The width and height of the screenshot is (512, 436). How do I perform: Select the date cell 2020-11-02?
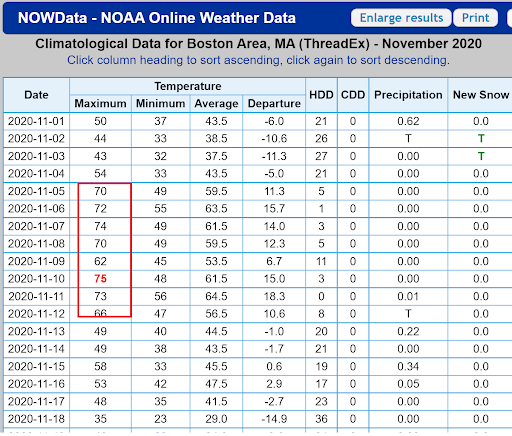pyautogui.click(x=36, y=138)
